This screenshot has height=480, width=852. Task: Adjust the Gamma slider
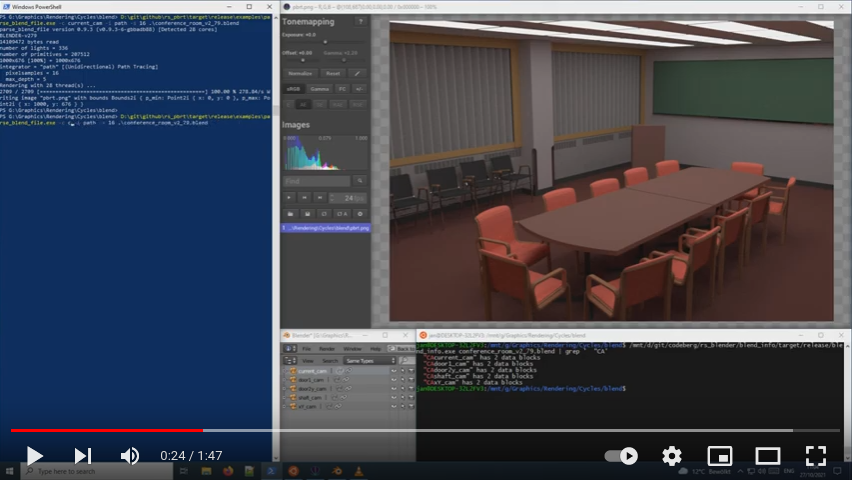click(344, 60)
